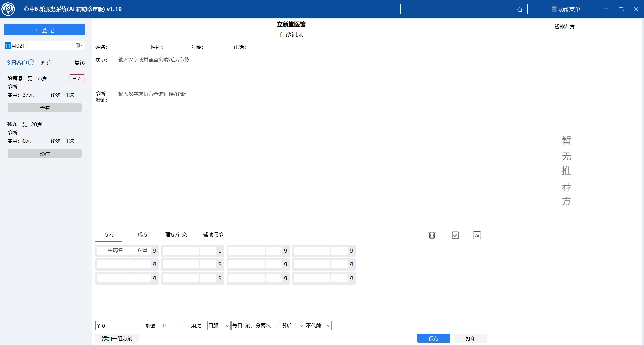
Task: Switch to the 成方 tab
Action: pyautogui.click(x=142, y=235)
